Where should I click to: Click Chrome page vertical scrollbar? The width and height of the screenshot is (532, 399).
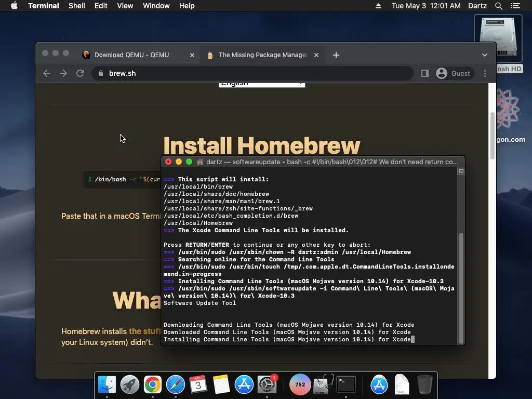[493, 136]
